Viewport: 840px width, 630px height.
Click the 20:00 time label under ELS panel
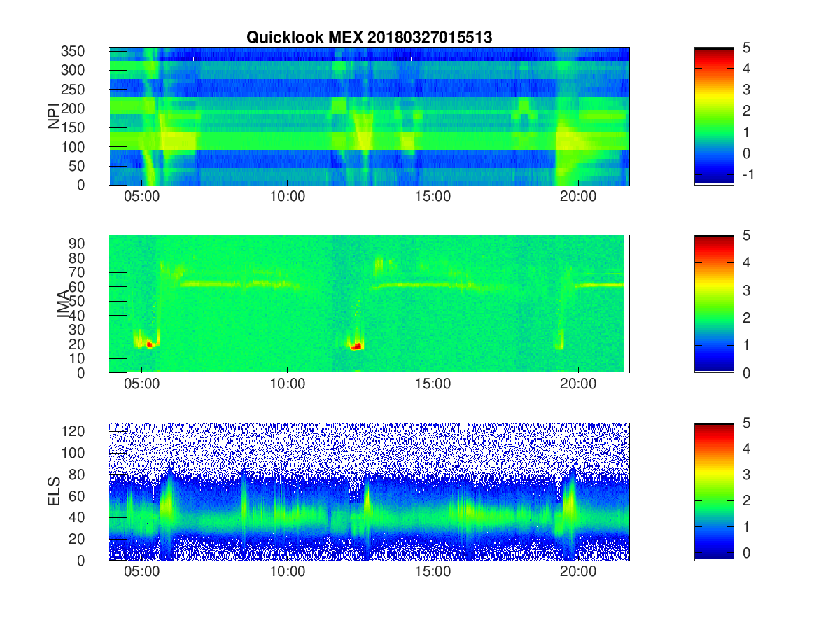click(578, 572)
